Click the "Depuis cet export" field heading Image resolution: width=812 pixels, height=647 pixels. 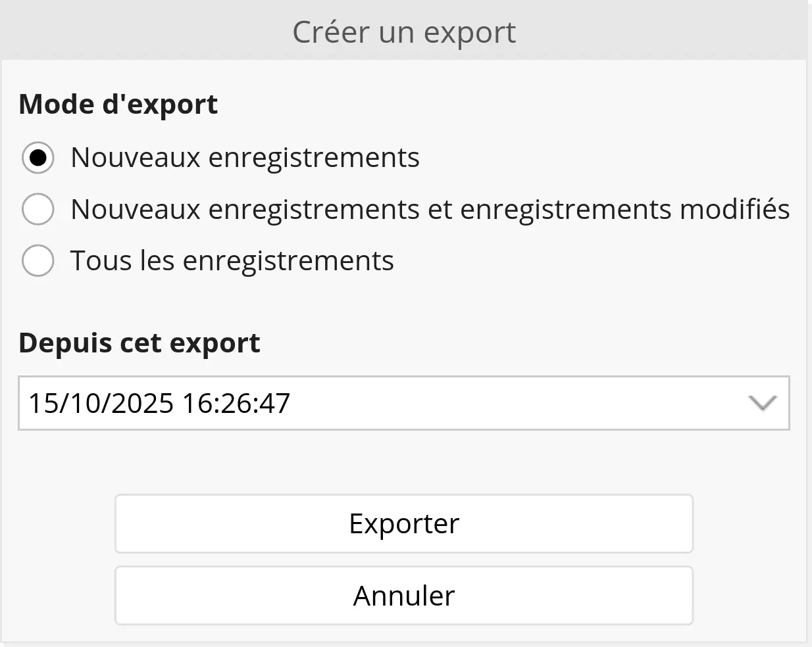click(x=140, y=343)
